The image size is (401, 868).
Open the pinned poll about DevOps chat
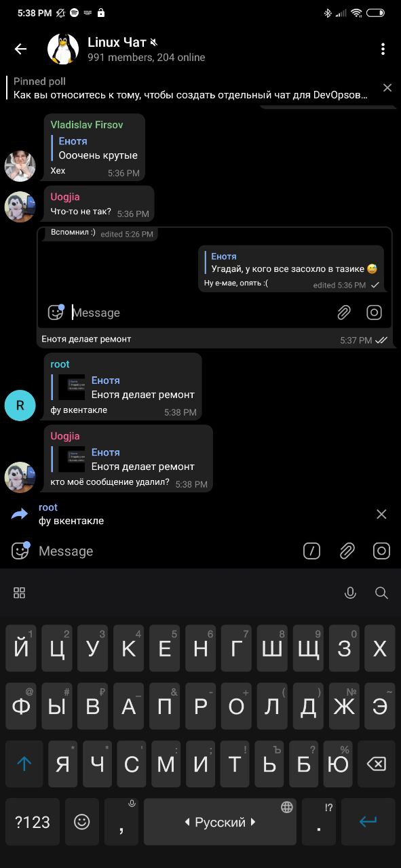tap(191, 88)
